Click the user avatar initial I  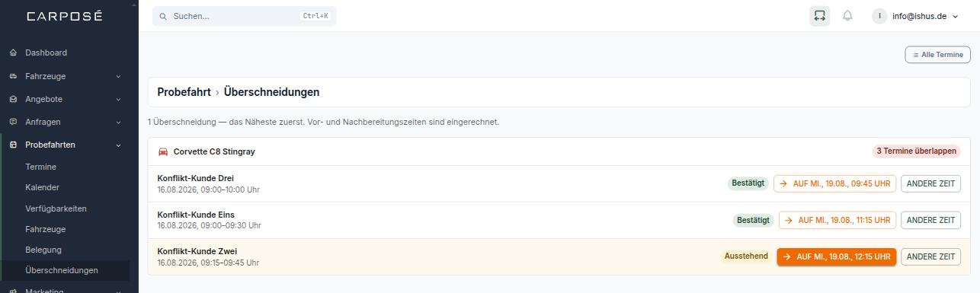click(x=879, y=16)
